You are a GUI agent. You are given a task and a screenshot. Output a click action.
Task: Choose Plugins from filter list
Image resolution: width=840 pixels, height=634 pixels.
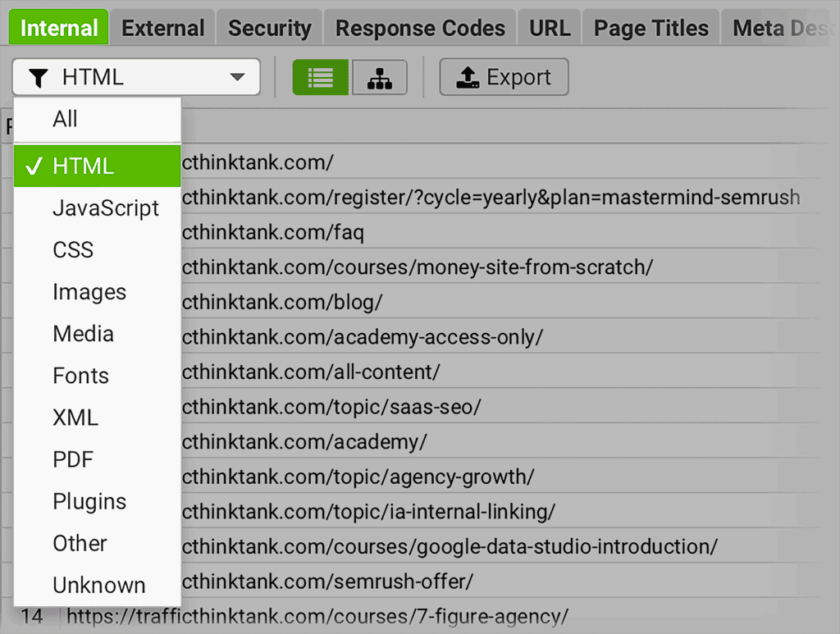pos(89,501)
